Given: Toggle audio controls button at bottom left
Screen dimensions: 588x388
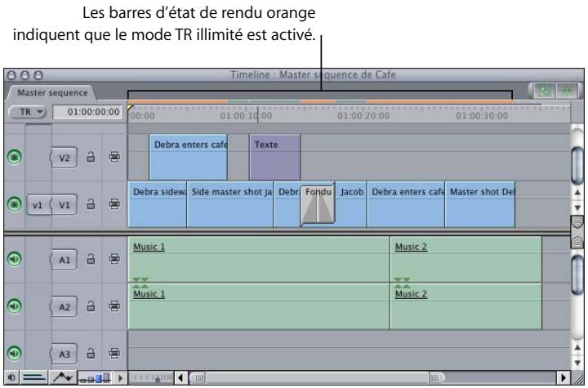Looking at the screenshot, I should [11, 377].
